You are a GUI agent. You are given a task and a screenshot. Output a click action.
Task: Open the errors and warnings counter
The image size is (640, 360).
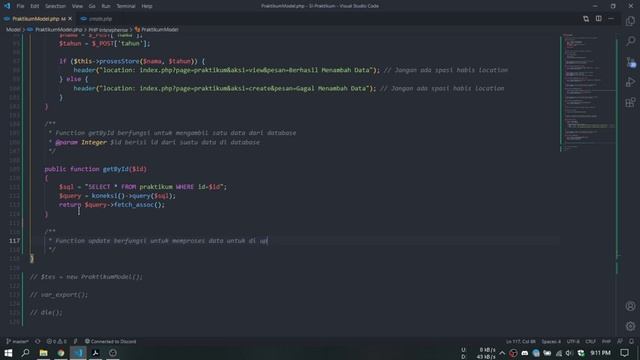[56, 341]
